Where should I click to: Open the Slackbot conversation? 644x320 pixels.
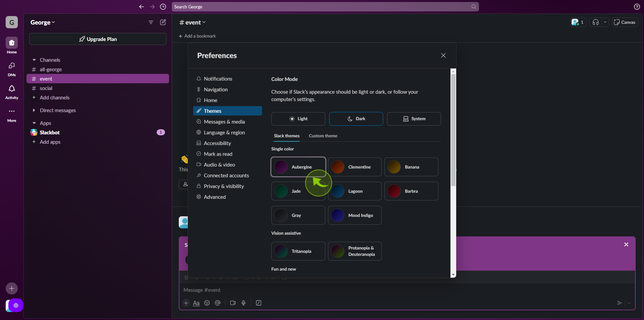(98, 133)
